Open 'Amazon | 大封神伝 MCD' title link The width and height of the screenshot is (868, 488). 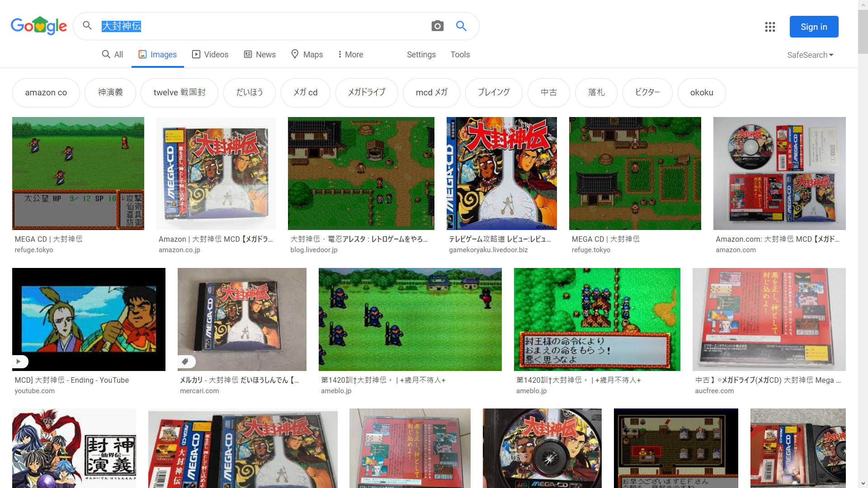216,239
